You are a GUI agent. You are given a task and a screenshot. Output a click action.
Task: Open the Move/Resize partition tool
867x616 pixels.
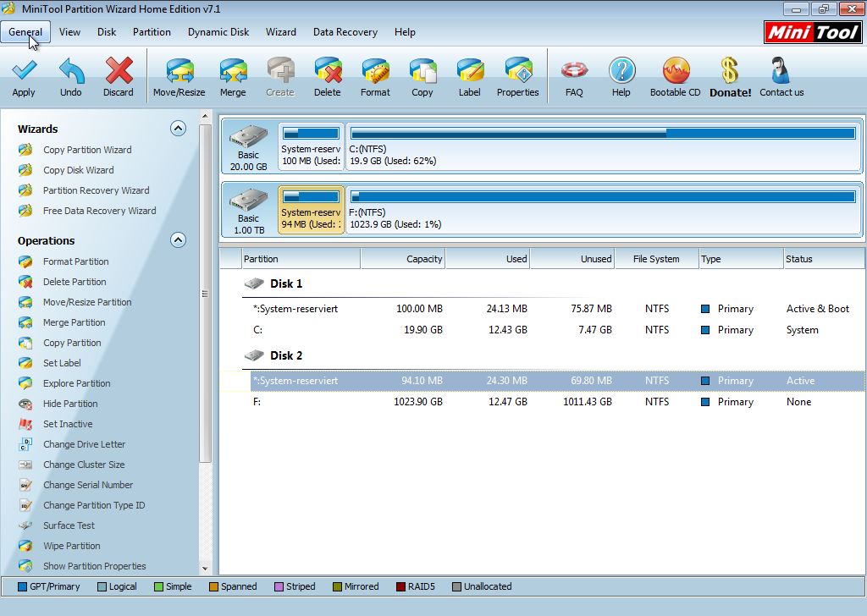click(179, 76)
